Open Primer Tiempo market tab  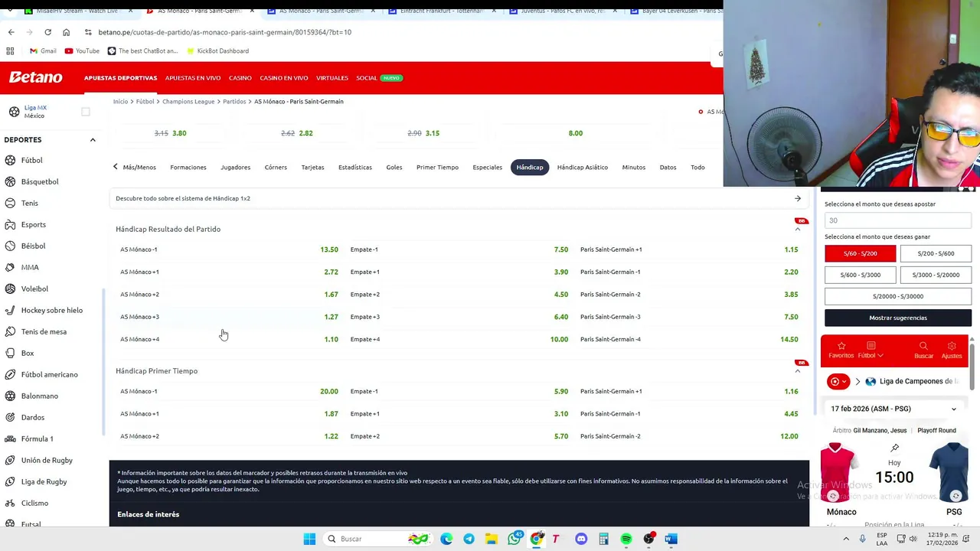(x=437, y=167)
